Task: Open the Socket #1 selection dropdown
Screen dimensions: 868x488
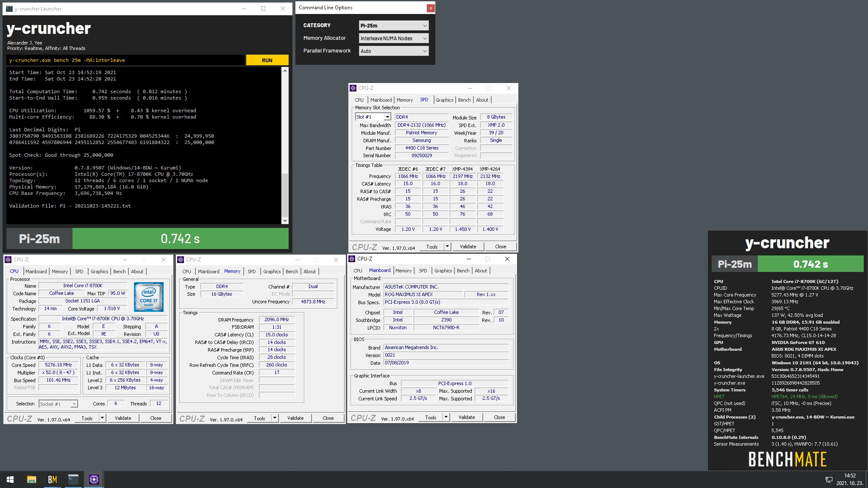Action: click(58, 404)
